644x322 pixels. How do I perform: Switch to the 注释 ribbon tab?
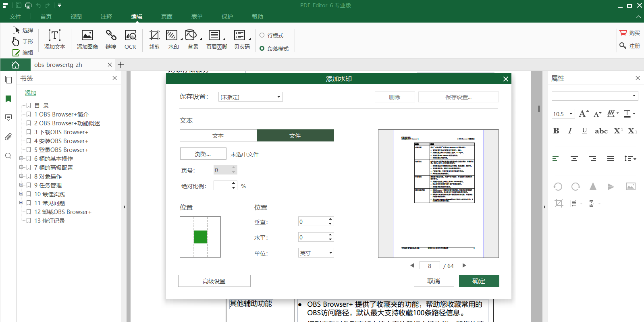point(106,17)
